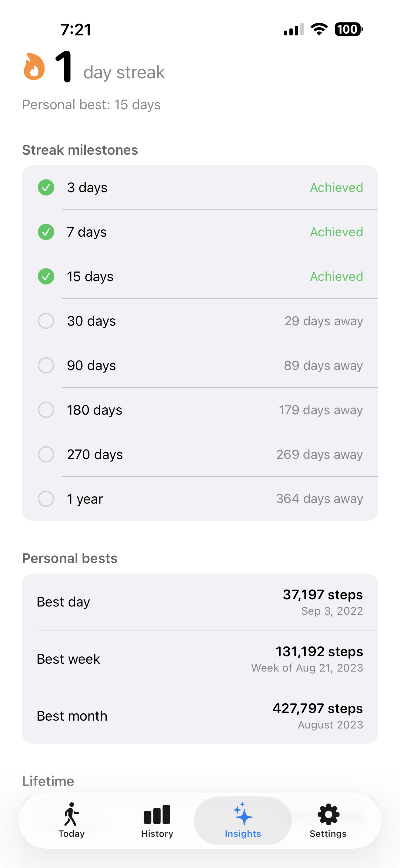Viewport: 400px width, 868px height.
Task: Open the Best week record row
Action: (200, 659)
